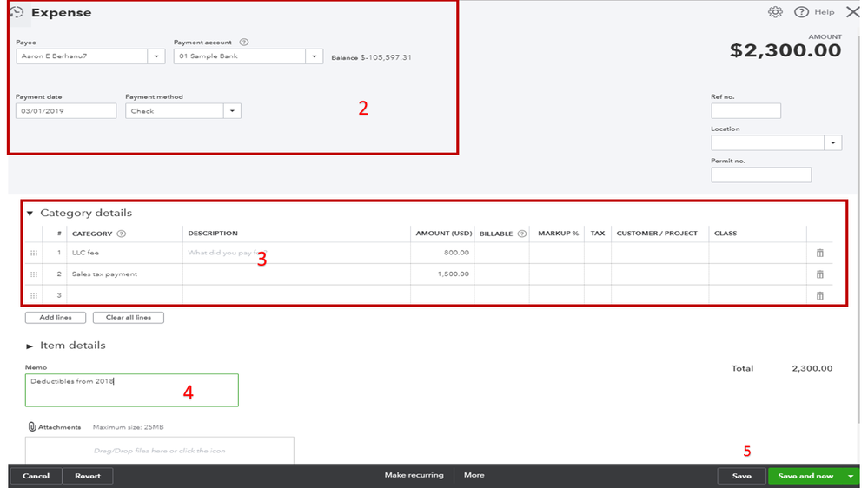This screenshot has width=868, height=488.
Task: Expand the Item details section
Action: click(x=30, y=346)
